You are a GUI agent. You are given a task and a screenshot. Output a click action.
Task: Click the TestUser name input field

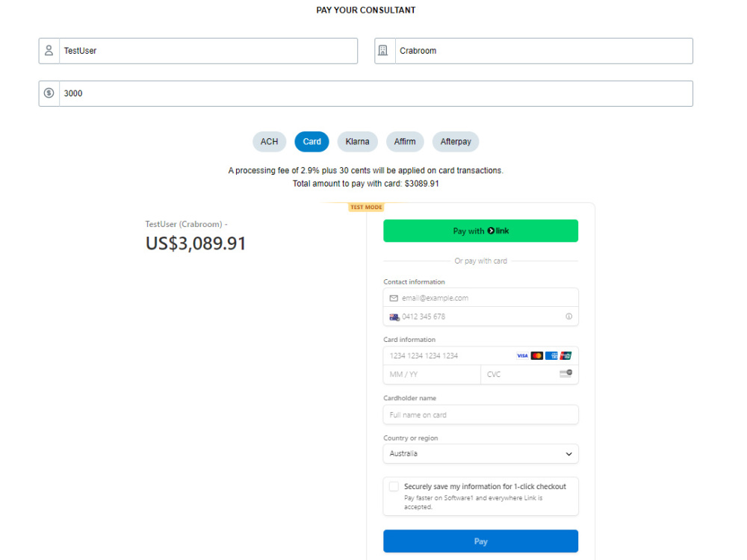(x=208, y=51)
